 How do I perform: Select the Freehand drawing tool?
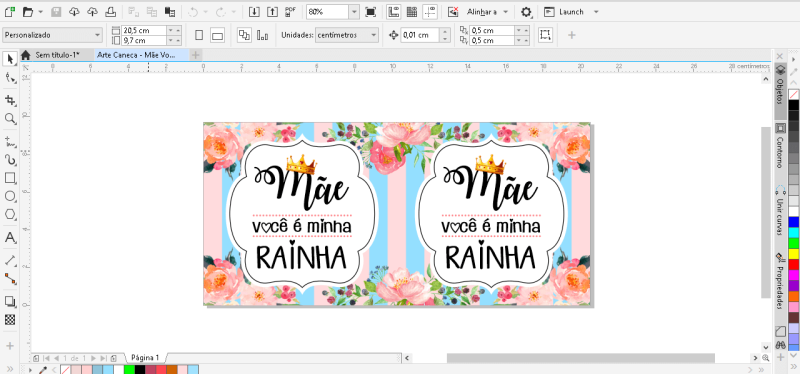click(10, 141)
